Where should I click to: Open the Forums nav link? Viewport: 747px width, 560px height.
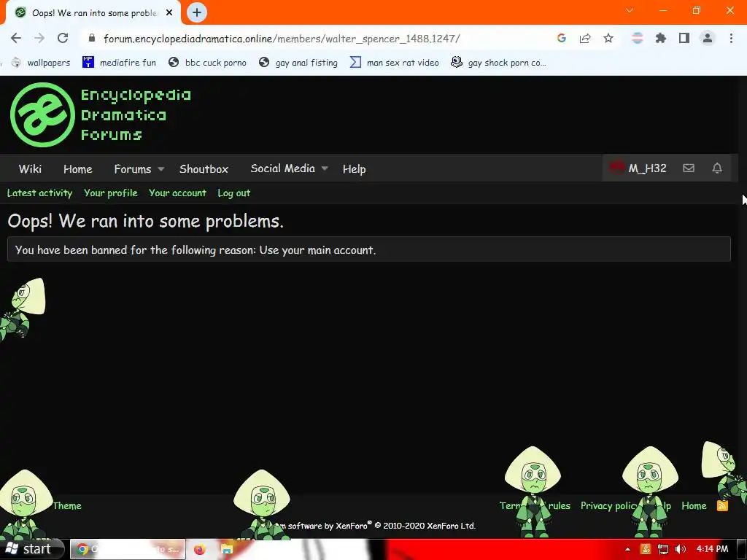133,168
